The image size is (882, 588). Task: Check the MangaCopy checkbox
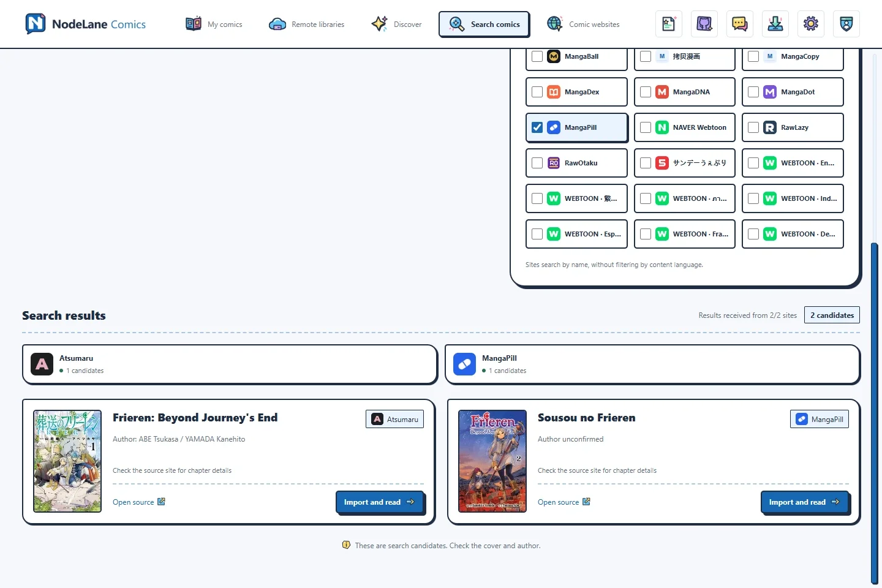click(753, 56)
